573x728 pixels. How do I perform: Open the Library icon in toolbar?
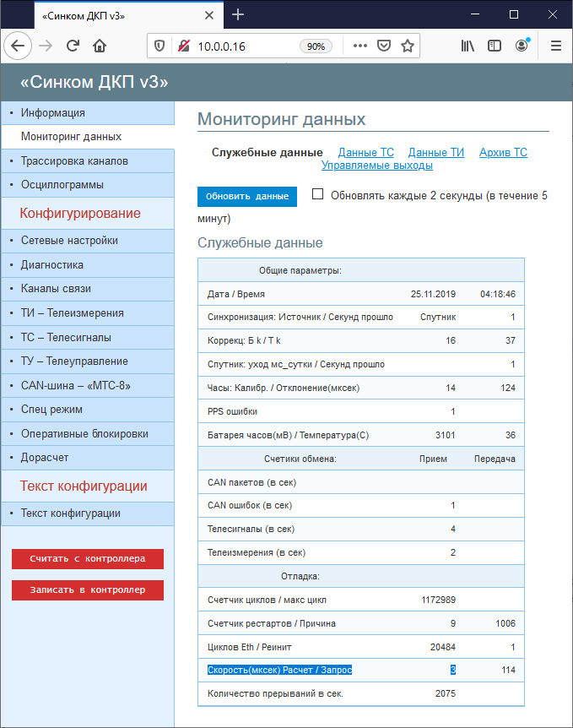(467, 46)
